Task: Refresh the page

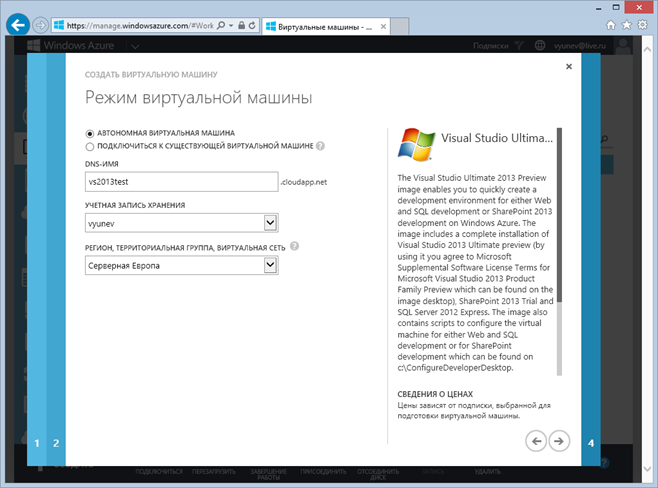Action: [x=252, y=26]
